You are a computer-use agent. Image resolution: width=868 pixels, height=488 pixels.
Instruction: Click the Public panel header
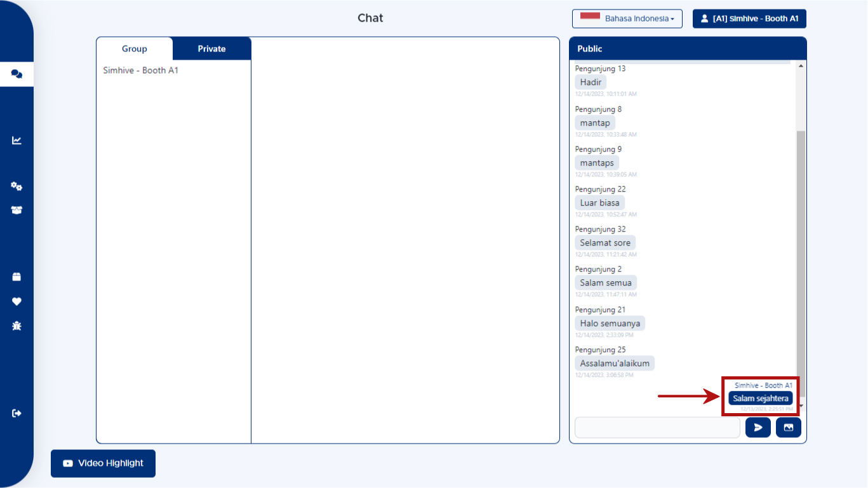point(688,49)
